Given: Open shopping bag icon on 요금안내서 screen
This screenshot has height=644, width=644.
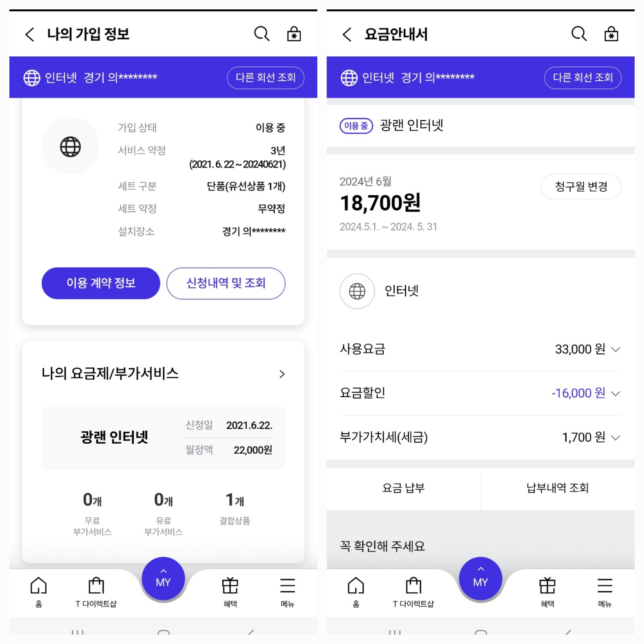Looking at the screenshot, I should (611, 34).
